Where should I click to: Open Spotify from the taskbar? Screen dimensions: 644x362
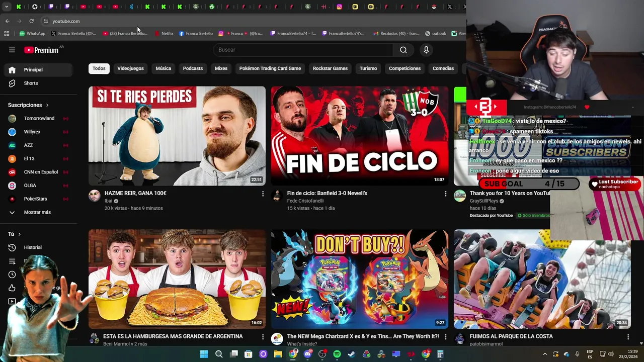[337, 354]
